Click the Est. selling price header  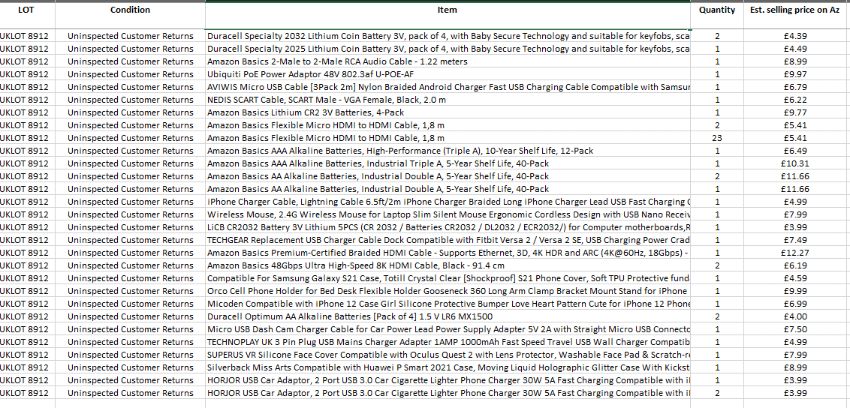(x=795, y=9)
